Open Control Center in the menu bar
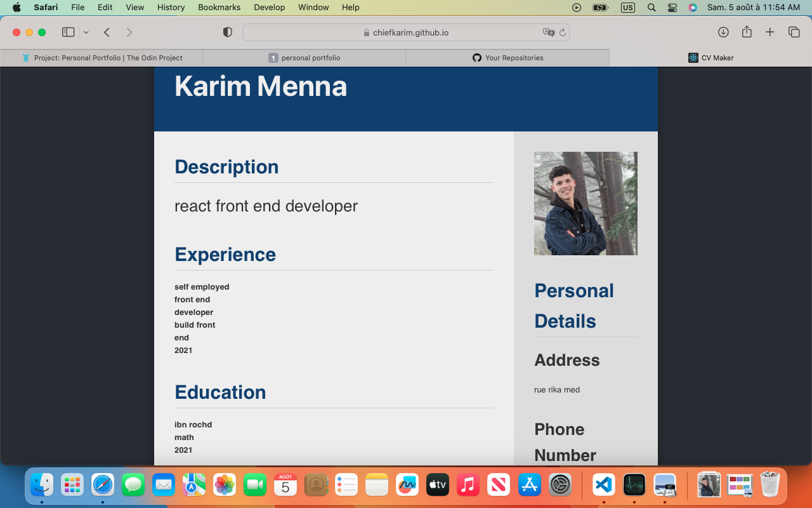 tap(672, 8)
